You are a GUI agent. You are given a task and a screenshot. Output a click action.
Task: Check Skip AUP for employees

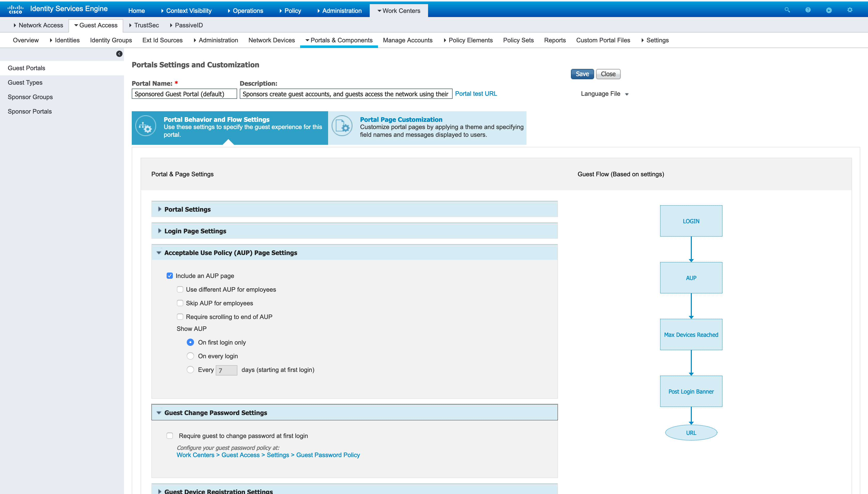180,303
